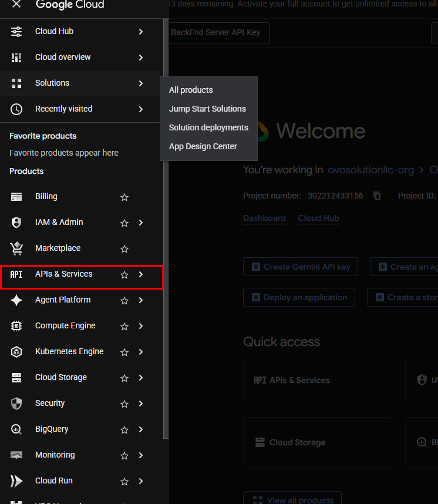Click the BigQuery magnifier icon

point(16,429)
